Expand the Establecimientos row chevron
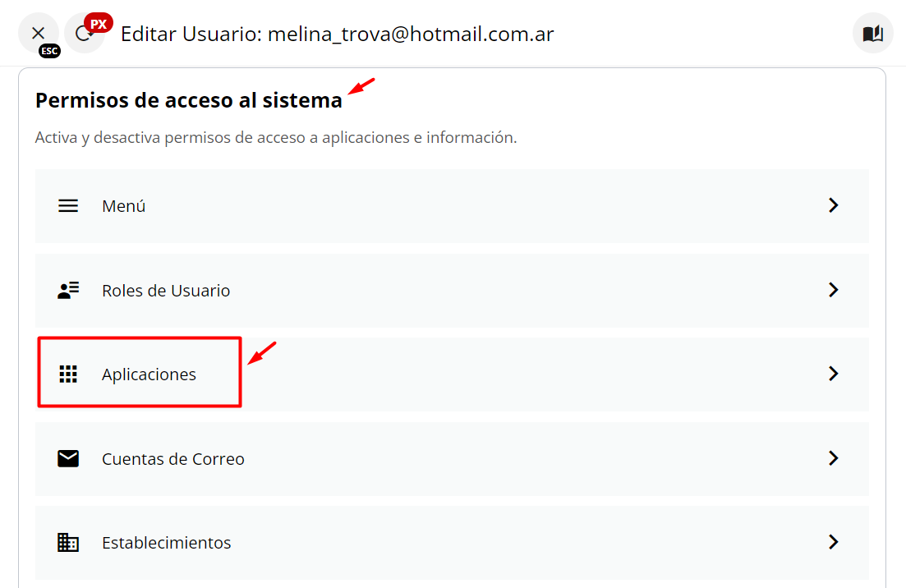Image resolution: width=906 pixels, height=588 pixels. (x=833, y=542)
